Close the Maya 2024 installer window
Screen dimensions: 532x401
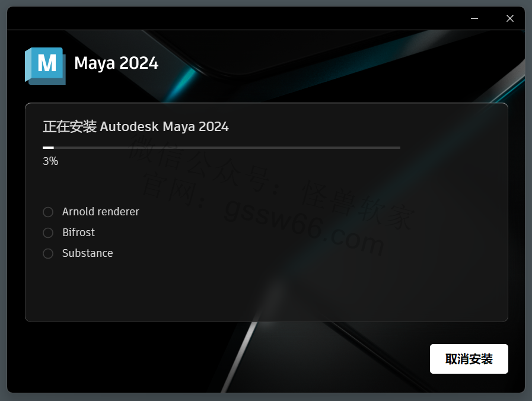[x=509, y=18]
